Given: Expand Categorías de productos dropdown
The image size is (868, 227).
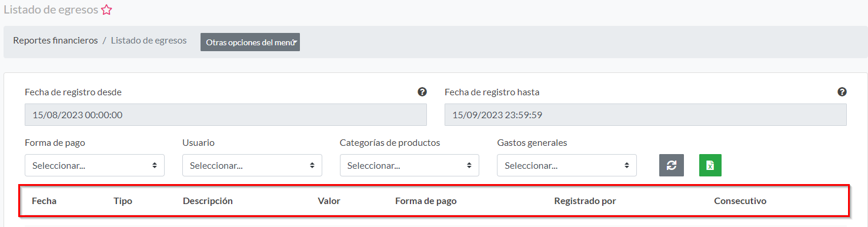Looking at the screenshot, I should [409, 165].
